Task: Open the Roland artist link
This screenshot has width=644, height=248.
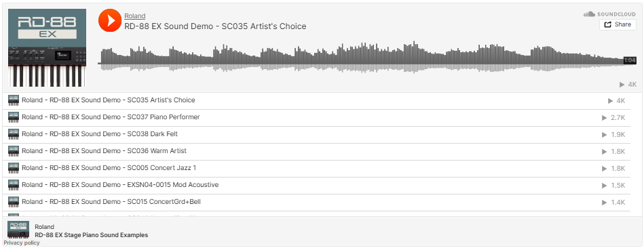Action: (135, 16)
